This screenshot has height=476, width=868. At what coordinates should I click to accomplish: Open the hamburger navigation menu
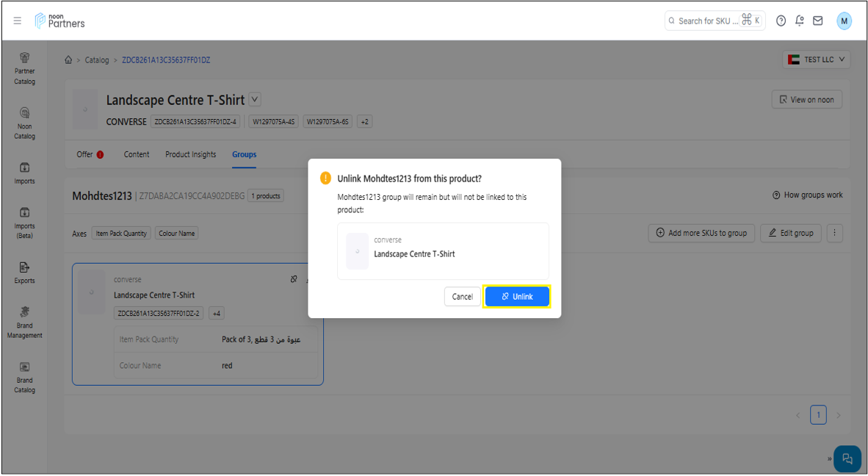(18, 21)
